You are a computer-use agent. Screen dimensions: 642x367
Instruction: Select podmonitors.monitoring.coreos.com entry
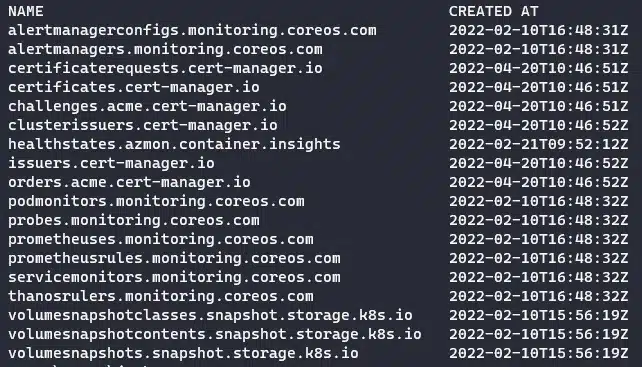pyautogui.click(x=156, y=201)
